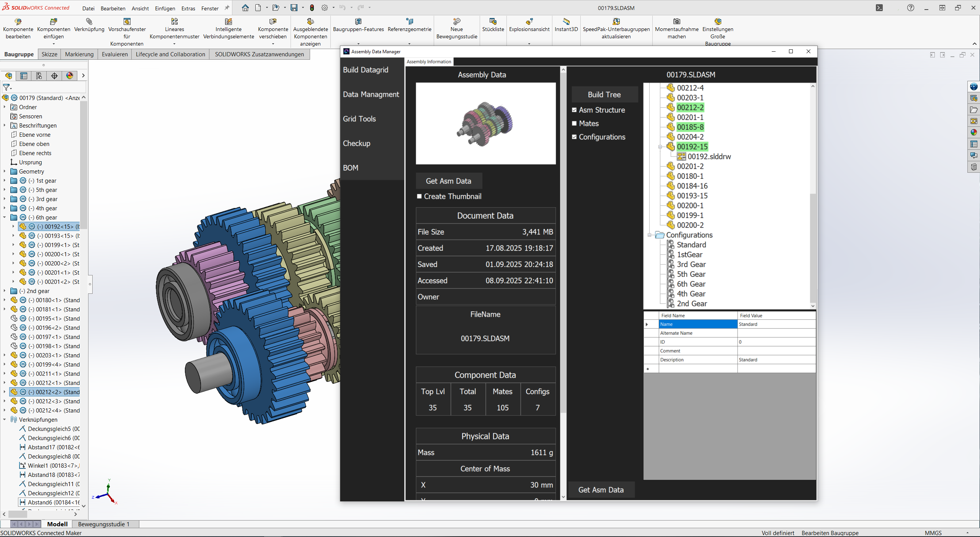Viewport: 980px width, 537px height.
Task: Open the Stückliste tool
Action: [493, 21]
